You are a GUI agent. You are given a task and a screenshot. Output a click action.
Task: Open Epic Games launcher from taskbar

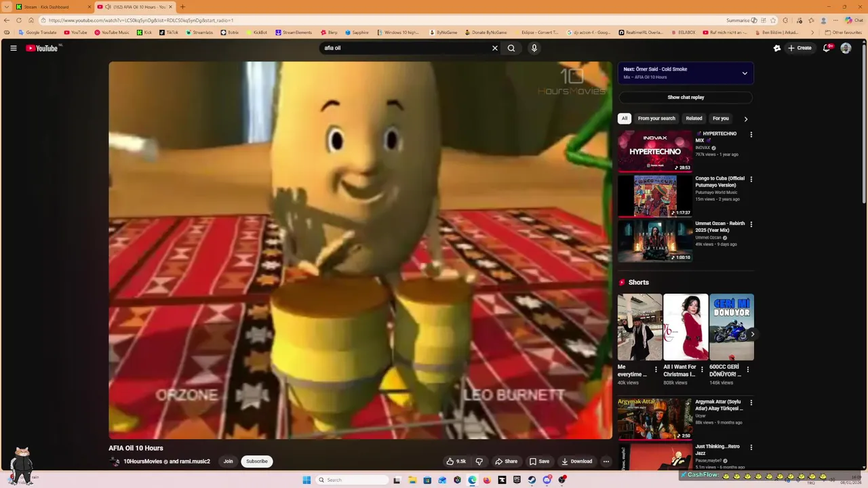pyautogui.click(x=517, y=480)
